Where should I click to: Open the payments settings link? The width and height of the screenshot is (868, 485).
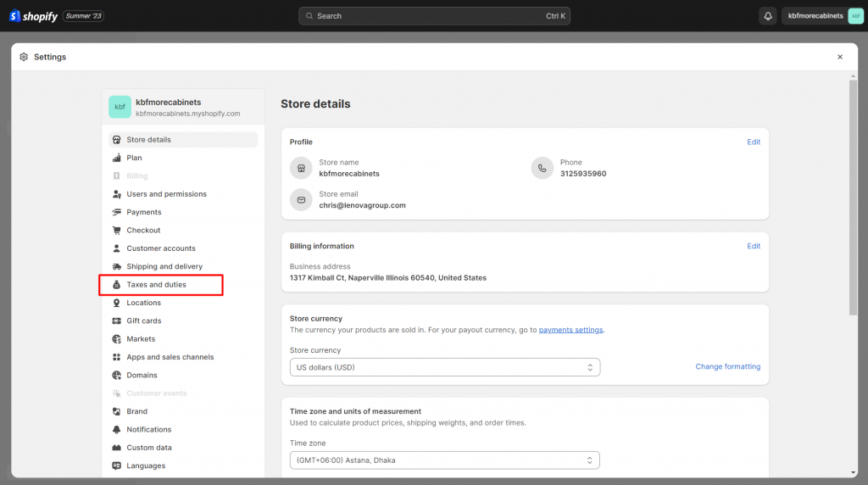tap(570, 330)
